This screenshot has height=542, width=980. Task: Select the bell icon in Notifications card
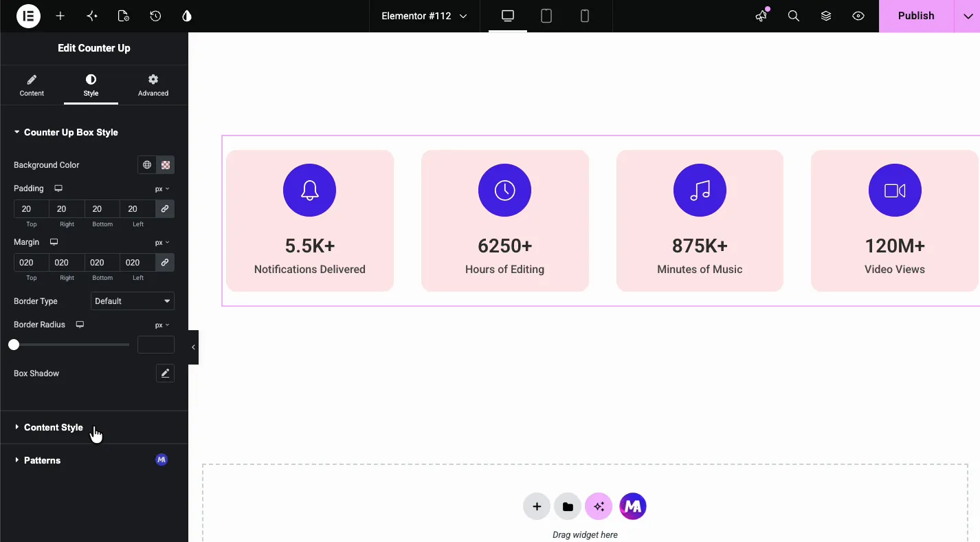309,191
